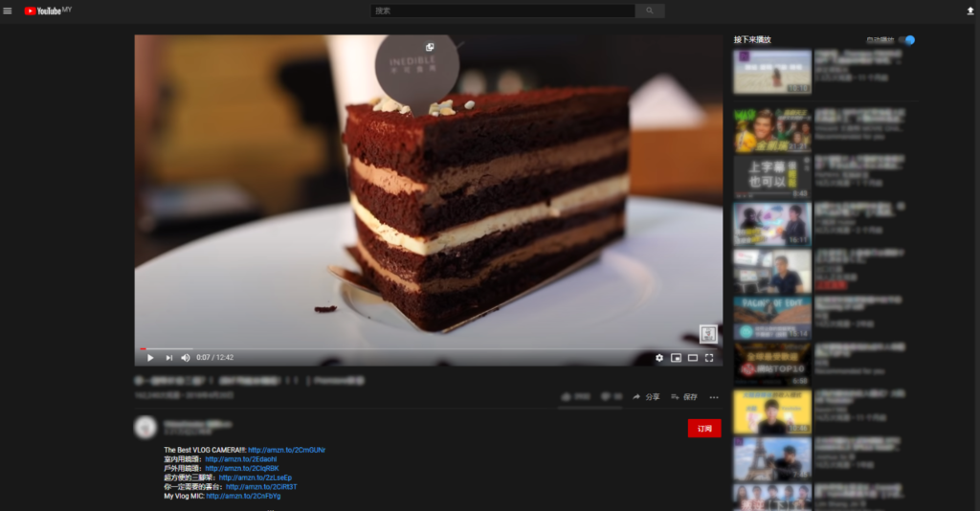Mute the video volume
The height and width of the screenshot is (511, 980).
pyautogui.click(x=186, y=358)
